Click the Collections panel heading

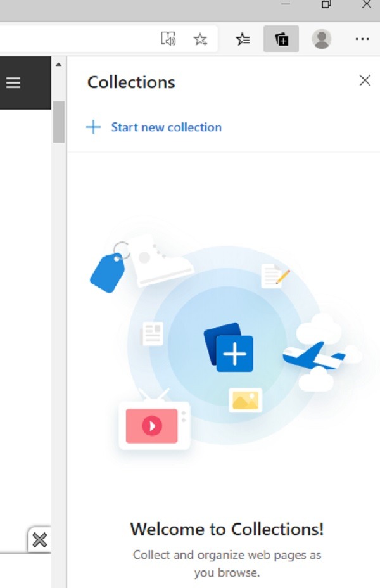pos(131,82)
